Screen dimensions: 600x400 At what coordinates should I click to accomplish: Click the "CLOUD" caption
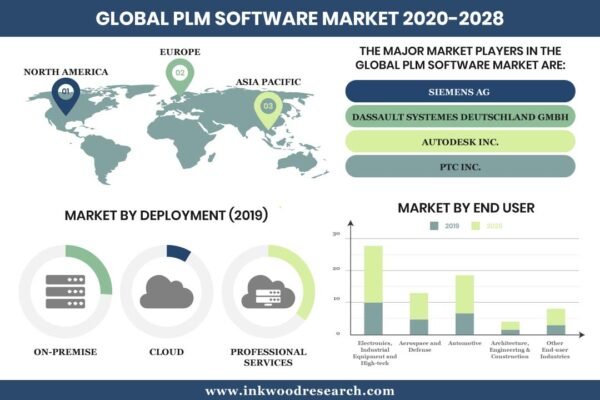point(166,352)
